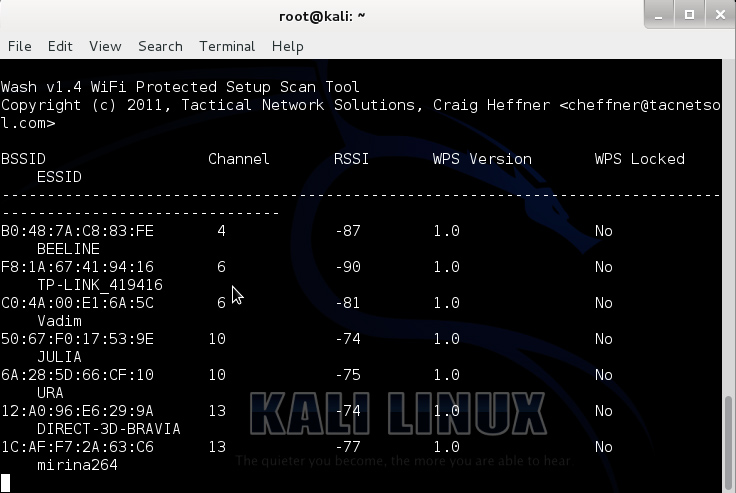Click BSSID 1C:AF:F7:2A:63:C6

click(x=77, y=447)
